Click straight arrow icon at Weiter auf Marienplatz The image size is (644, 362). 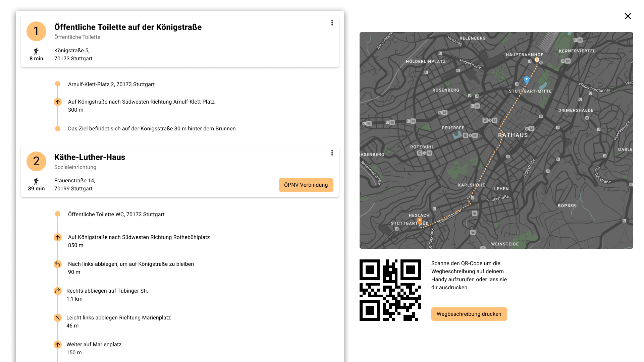tap(58, 345)
